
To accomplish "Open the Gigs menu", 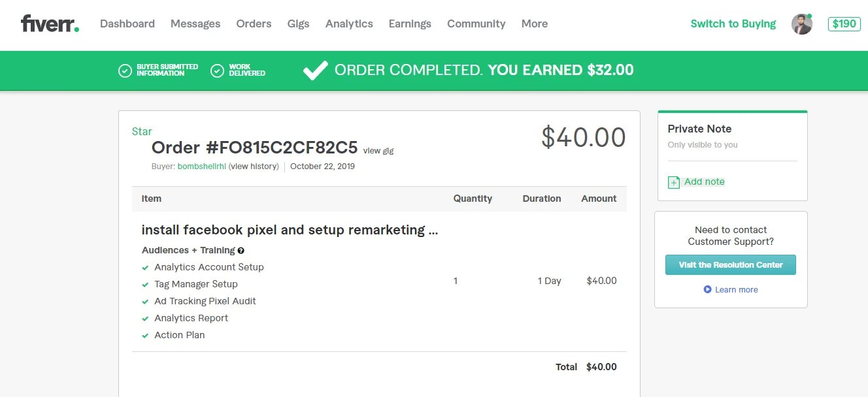I will coord(298,24).
